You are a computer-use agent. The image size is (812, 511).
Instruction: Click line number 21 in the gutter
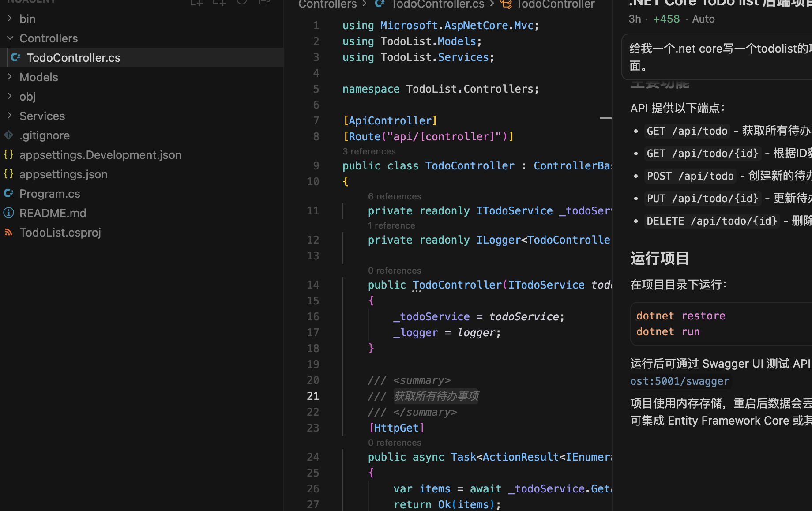[313, 396]
